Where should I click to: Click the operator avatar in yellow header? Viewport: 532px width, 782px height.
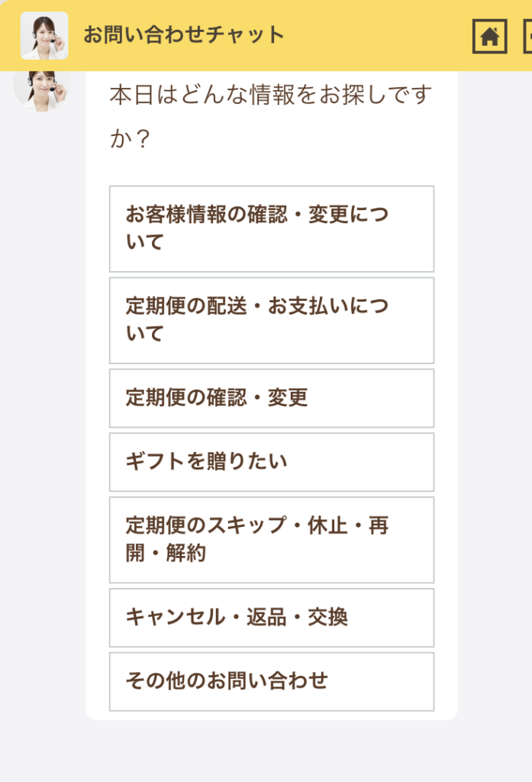(x=44, y=36)
